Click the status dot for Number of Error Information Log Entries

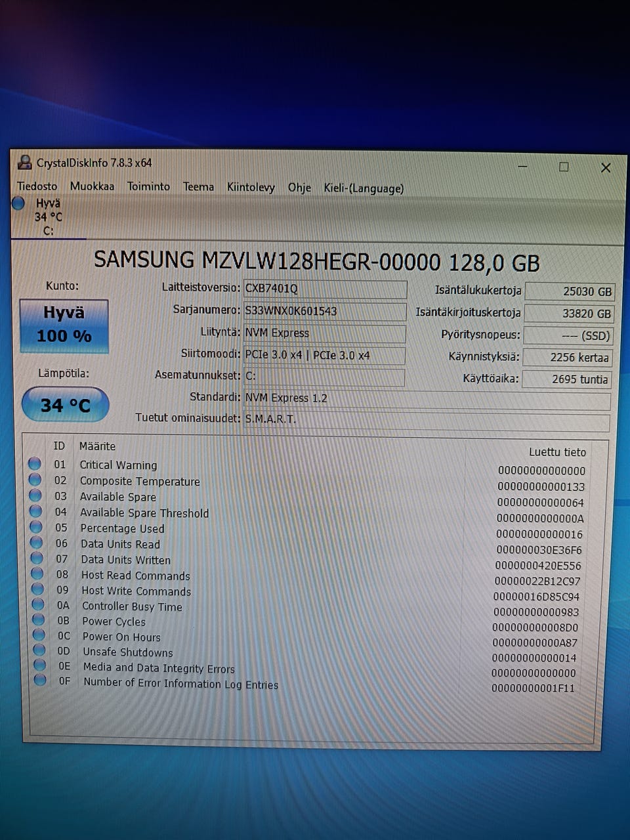(40, 681)
